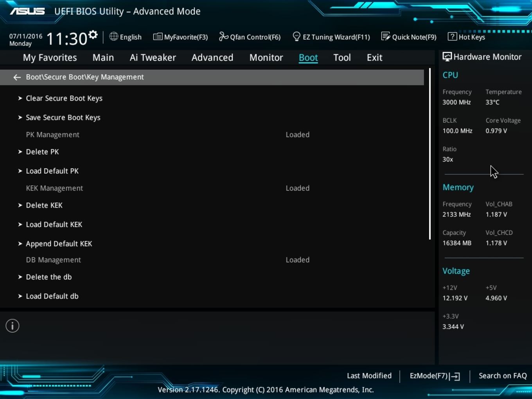The height and width of the screenshot is (399, 532).
Task: Click CPU temperature 33°C value
Action: 492,102
